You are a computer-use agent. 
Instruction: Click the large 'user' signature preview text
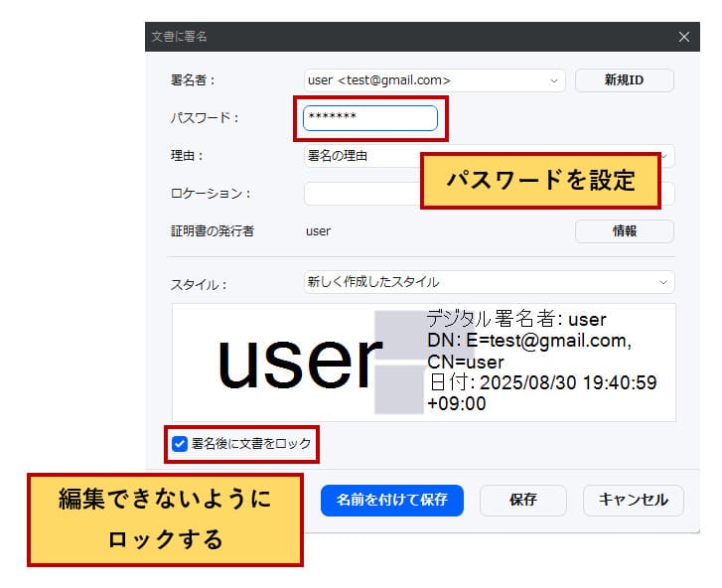pos(299,362)
